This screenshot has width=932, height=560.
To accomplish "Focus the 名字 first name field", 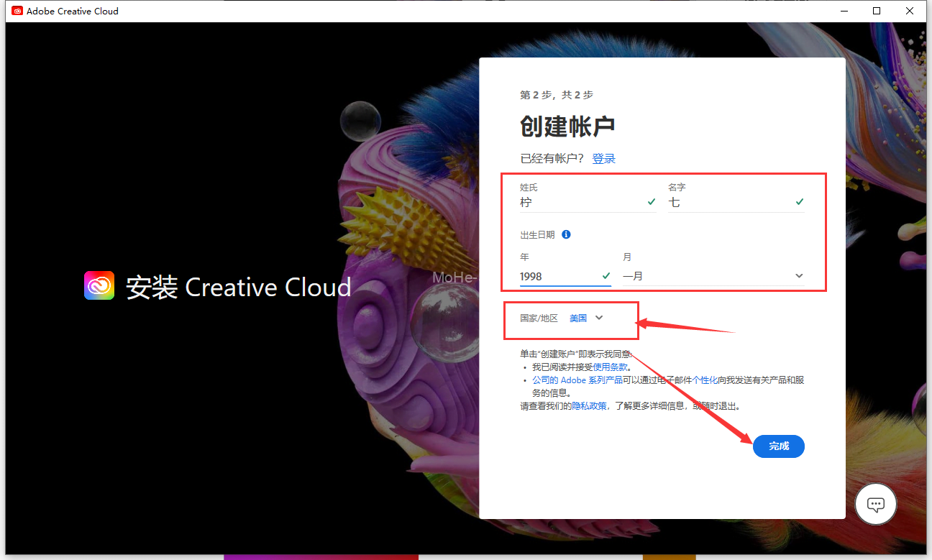I will click(x=728, y=203).
